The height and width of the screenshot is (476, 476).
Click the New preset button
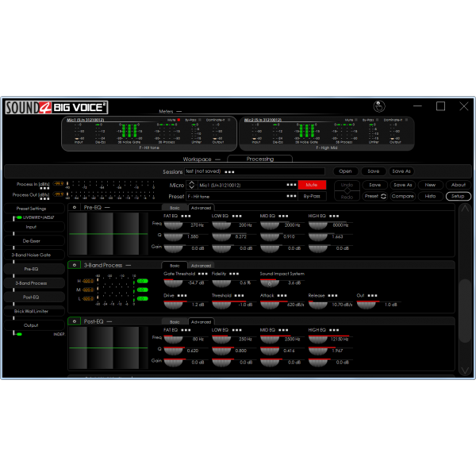coord(430,185)
